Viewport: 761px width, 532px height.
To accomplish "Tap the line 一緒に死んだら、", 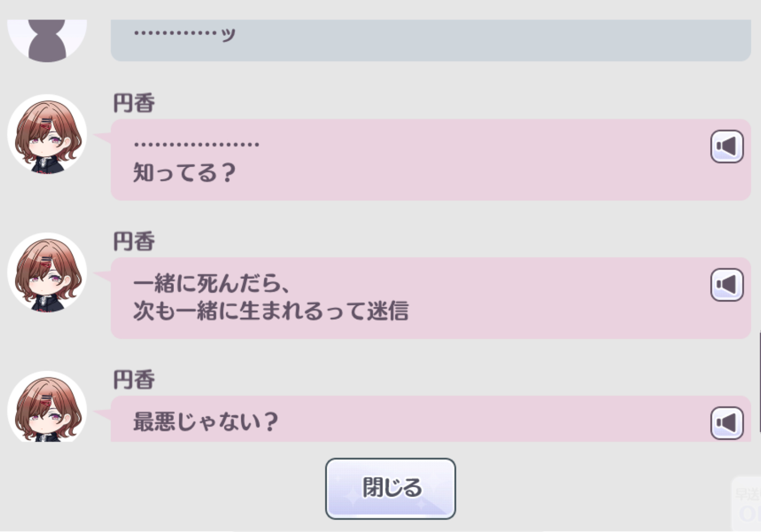I will [212, 283].
